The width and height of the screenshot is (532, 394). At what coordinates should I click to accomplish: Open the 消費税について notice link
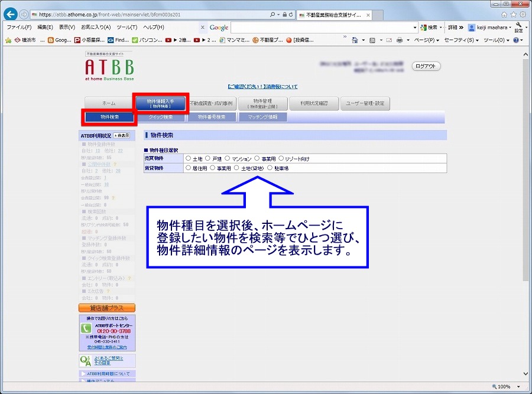tap(262, 87)
